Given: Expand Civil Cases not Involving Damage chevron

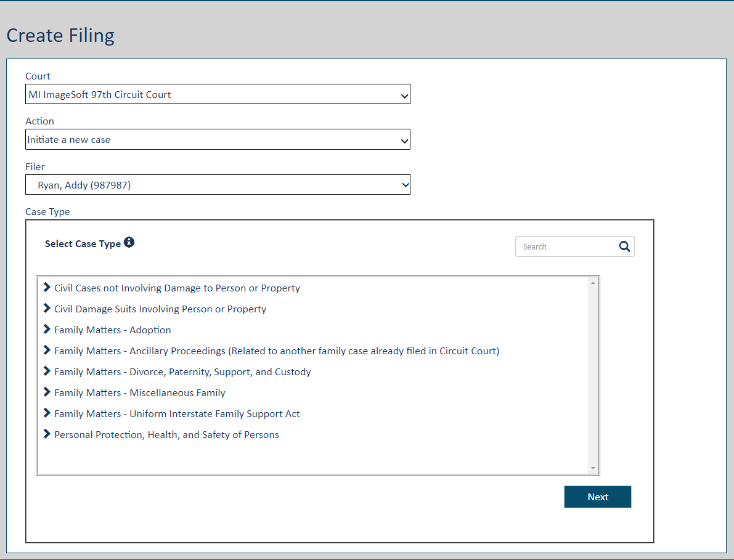Looking at the screenshot, I should coord(47,287).
